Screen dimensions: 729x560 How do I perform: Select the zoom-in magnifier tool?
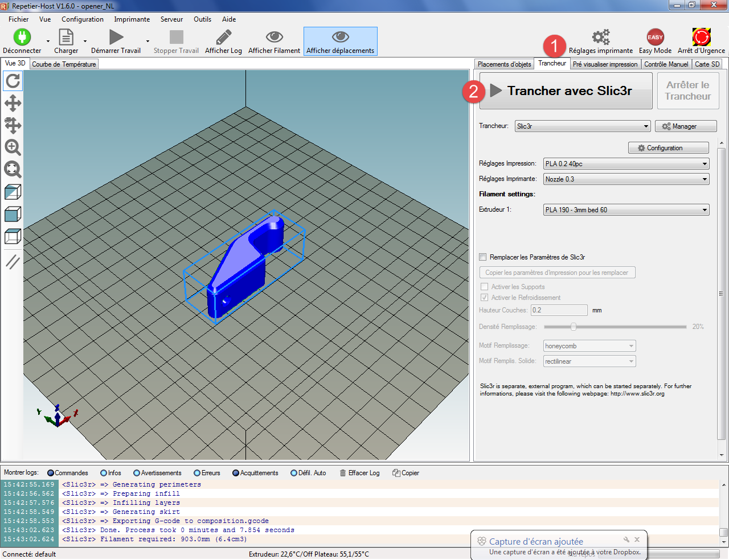tap(13, 147)
